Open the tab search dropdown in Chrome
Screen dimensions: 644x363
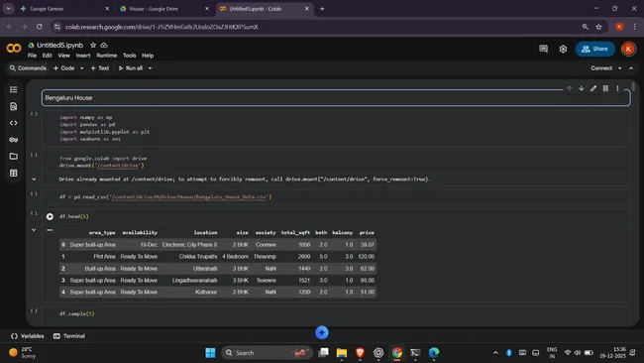pyautogui.click(x=8, y=8)
